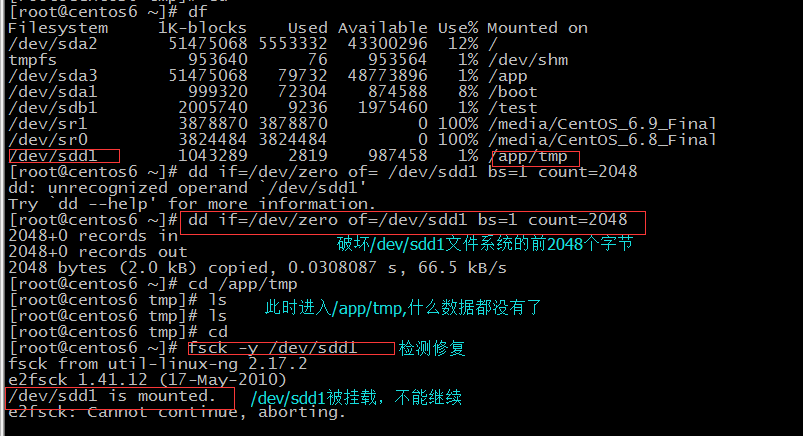The height and width of the screenshot is (436, 803).
Task: Click the 'Use%' column header text
Action: [458, 28]
